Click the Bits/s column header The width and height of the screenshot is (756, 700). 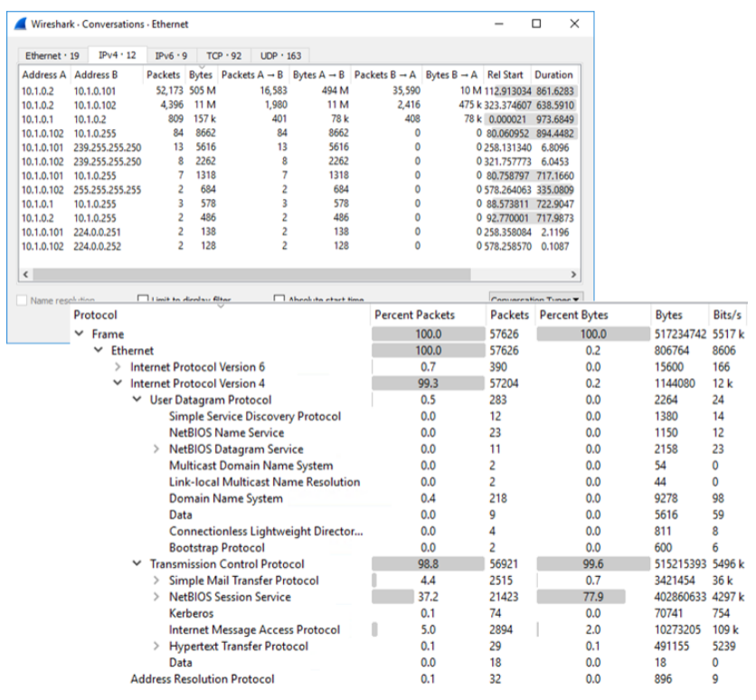(x=728, y=315)
